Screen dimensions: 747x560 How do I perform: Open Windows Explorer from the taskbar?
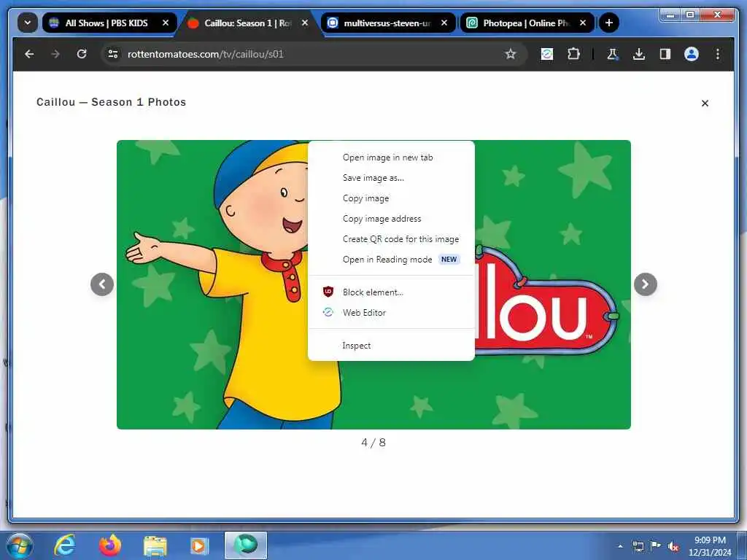155,545
